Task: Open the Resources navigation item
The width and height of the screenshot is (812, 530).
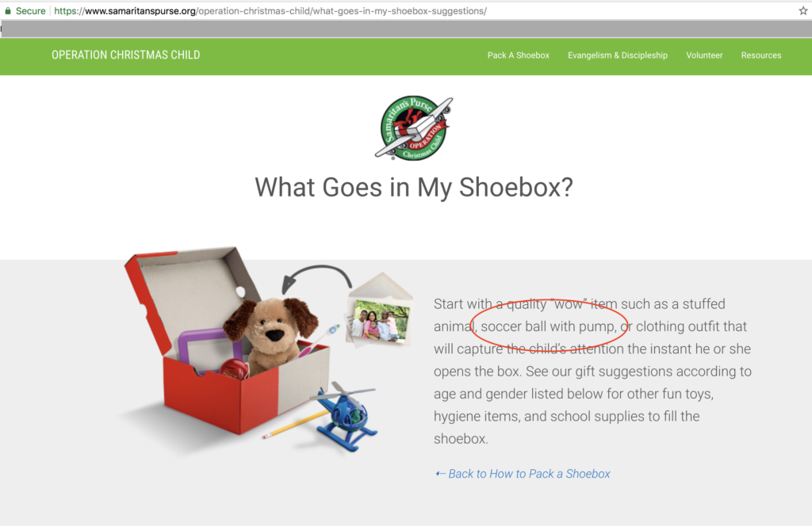Action: click(x=760, y=55)
